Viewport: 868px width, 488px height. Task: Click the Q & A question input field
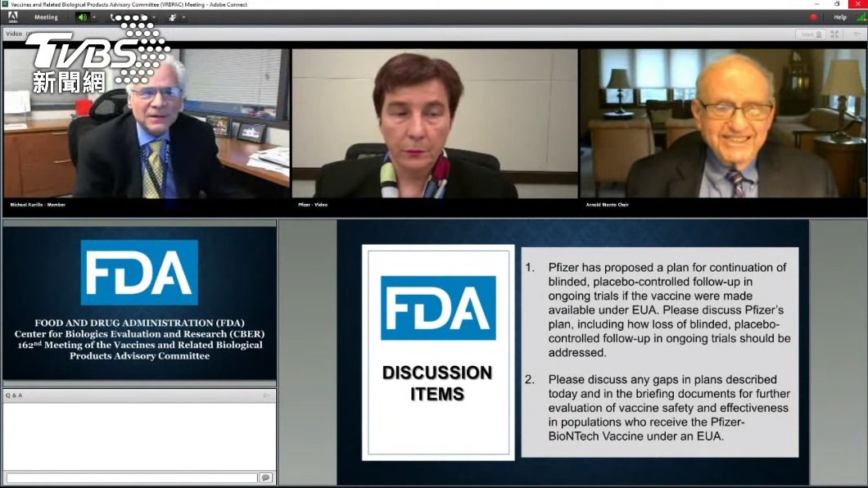pos(132,477)
